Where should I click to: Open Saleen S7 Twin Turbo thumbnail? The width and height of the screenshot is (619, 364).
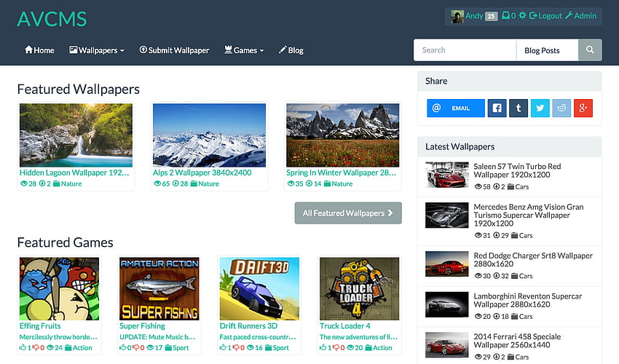point(447,175)
